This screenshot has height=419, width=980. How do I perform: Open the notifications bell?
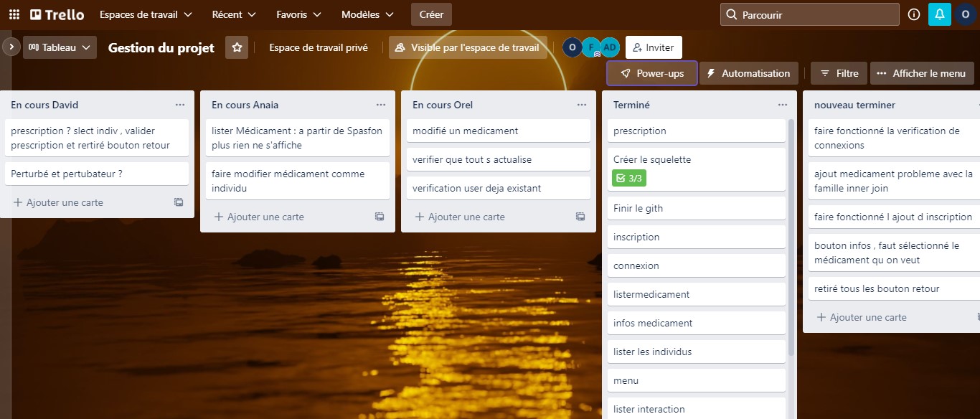coord(940,14)
